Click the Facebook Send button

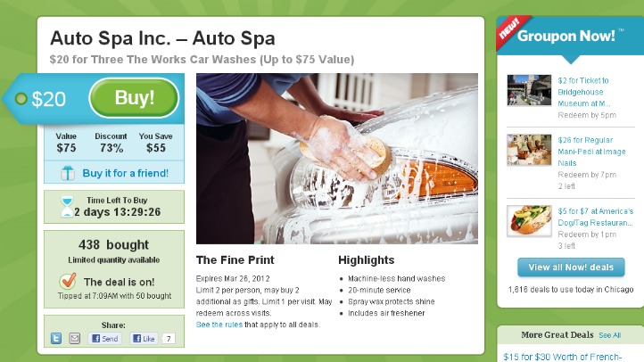(x=104, y=338)
